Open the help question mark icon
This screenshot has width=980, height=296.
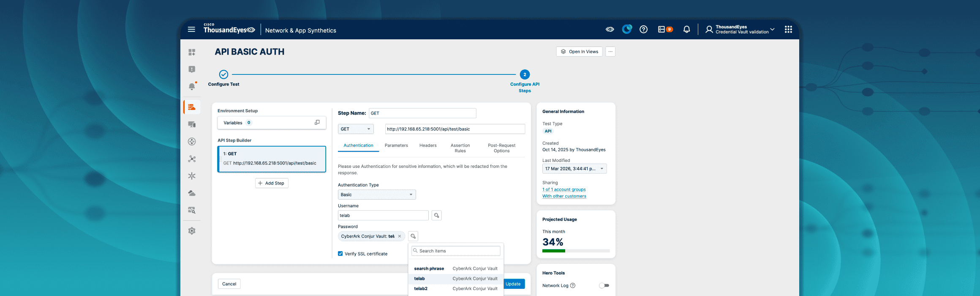tap(643, 29)
